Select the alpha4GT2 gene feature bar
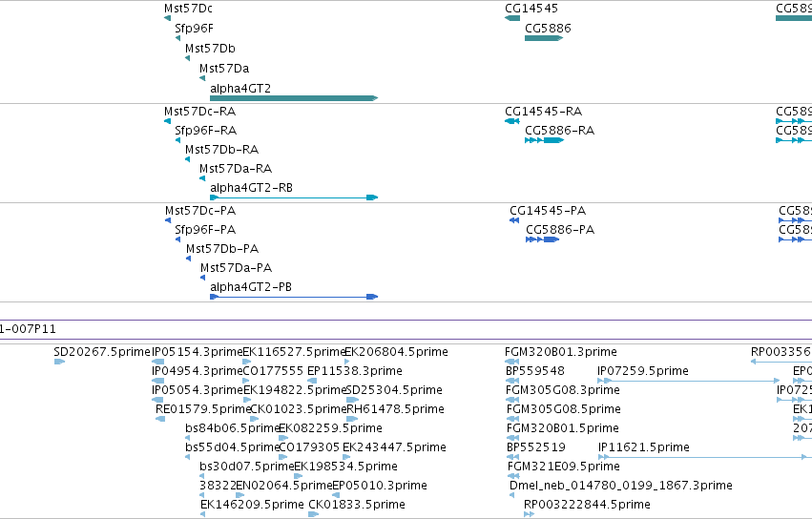The height and width of the screenshot is (519, 812). pyautogui.click(x=294, y=98)
